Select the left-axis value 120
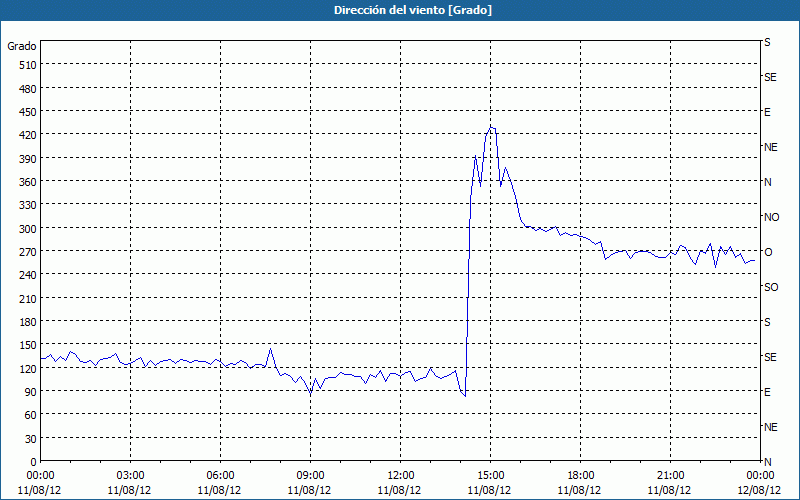The width and height of the screenshot is (800, 500). [28, 368]
